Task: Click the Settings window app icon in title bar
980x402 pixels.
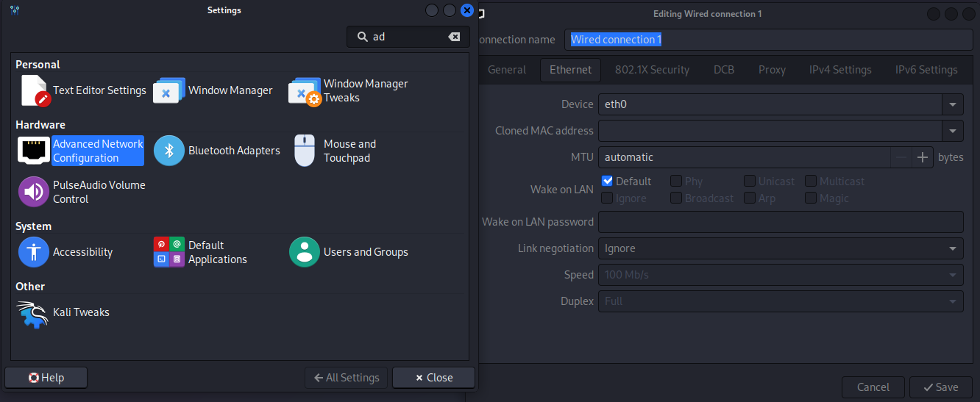Action: click(14, 10)
